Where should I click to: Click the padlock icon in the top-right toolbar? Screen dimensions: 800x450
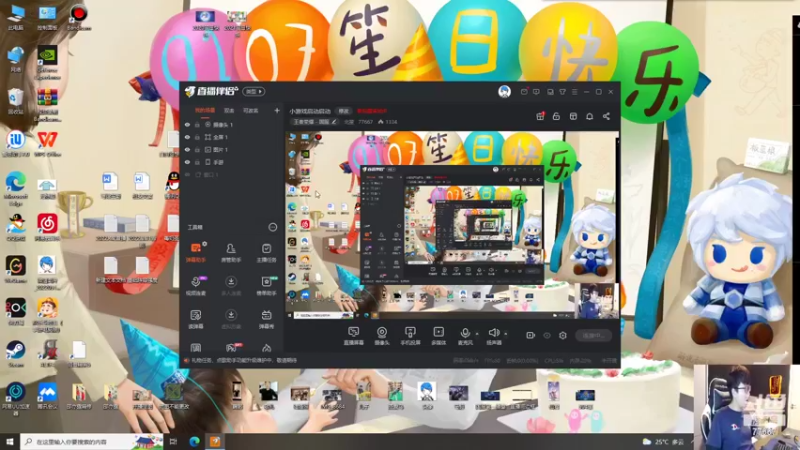[x=556, y=116]
